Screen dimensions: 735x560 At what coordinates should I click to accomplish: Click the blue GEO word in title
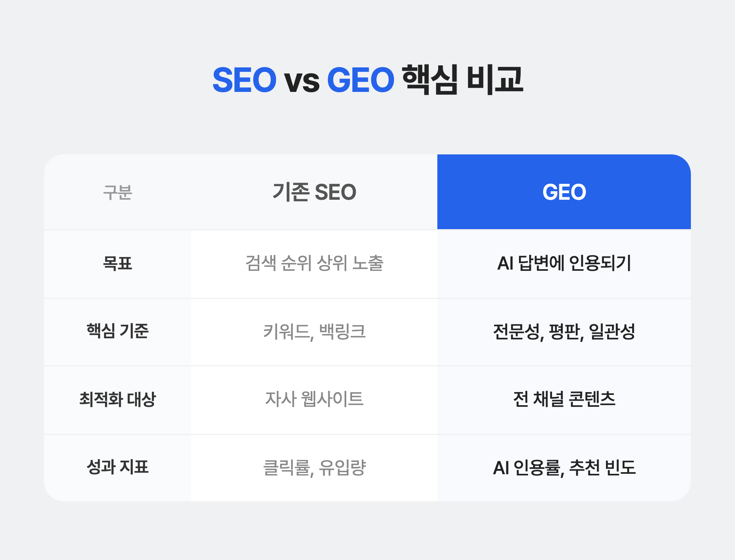point(361,80)
